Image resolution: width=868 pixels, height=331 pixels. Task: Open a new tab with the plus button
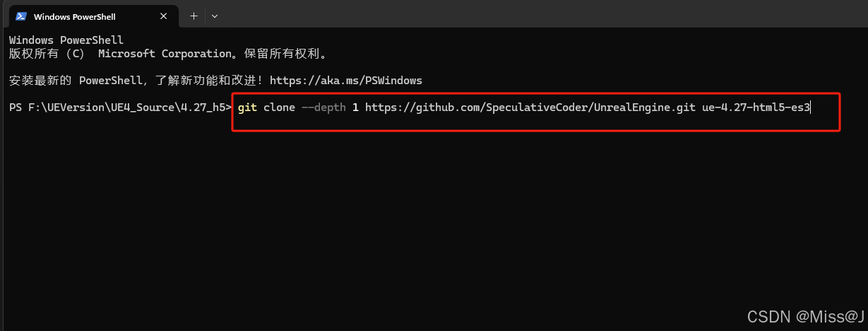(194, 16)
